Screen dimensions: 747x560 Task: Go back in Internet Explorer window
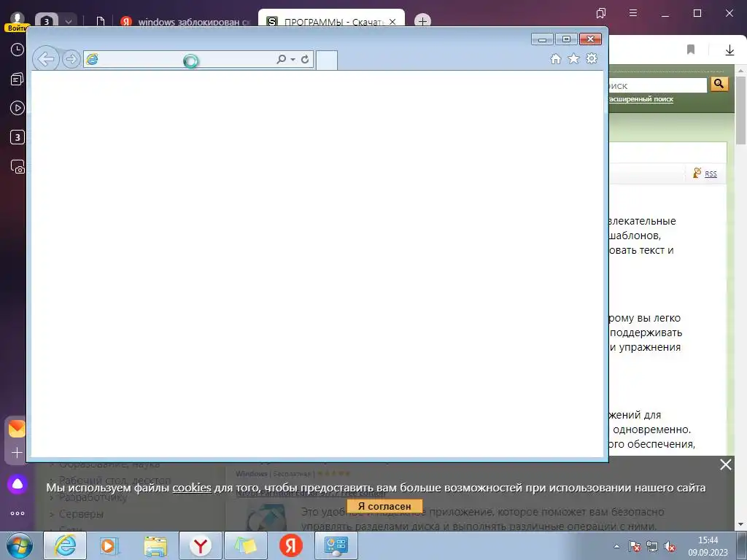(x=46, y=59)
